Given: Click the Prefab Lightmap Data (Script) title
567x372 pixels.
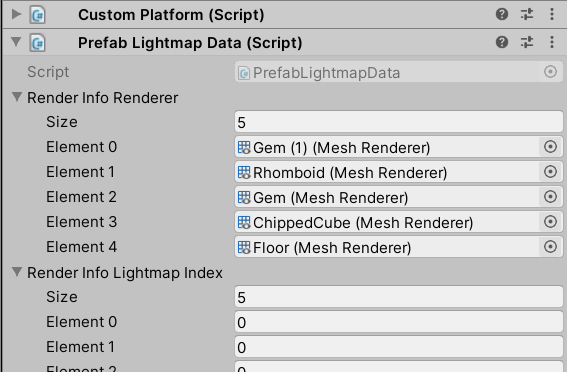Looking at the screenshot, I should [x=190, y=43].
